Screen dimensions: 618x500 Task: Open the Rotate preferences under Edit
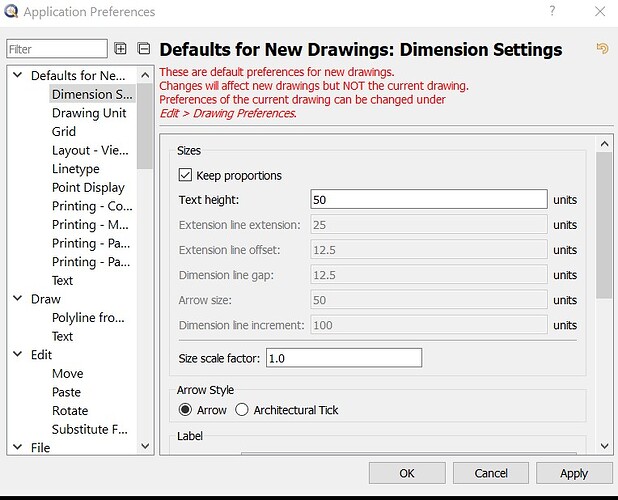pos(70,411)
